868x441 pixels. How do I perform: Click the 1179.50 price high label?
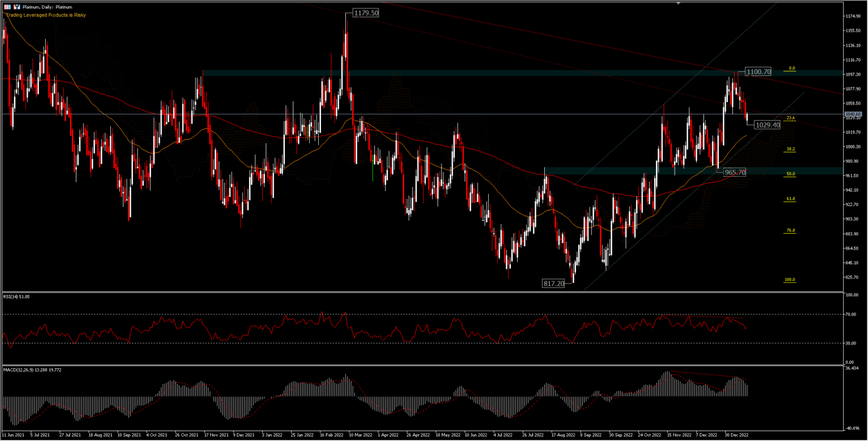[x=364, y=12]
